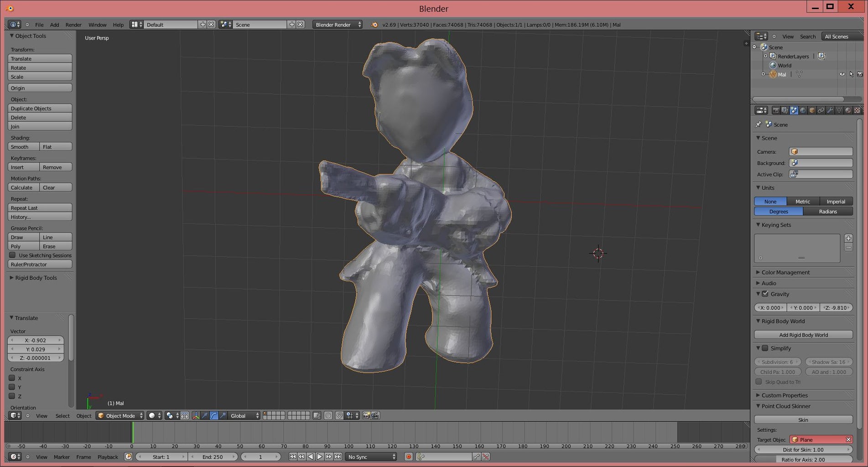868x467 pixels.
Task: Click the OpenGL render image camera icon
Action: 366,415
